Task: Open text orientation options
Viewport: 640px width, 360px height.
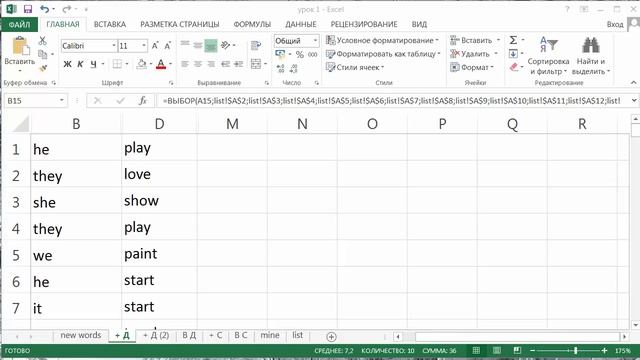Action: [x=225, y=45]
